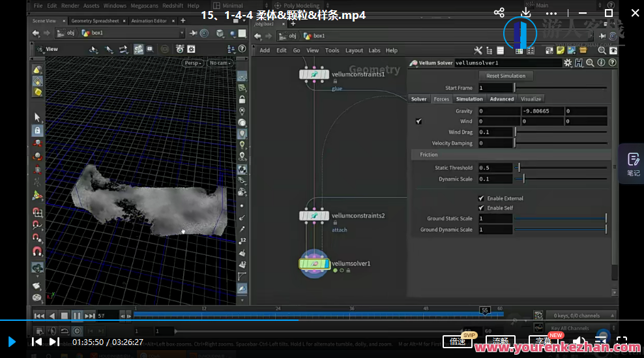This screenshot has width=644, height=358.
Task: Disable the Enable External checkbox
Action: tap(481, 198)
